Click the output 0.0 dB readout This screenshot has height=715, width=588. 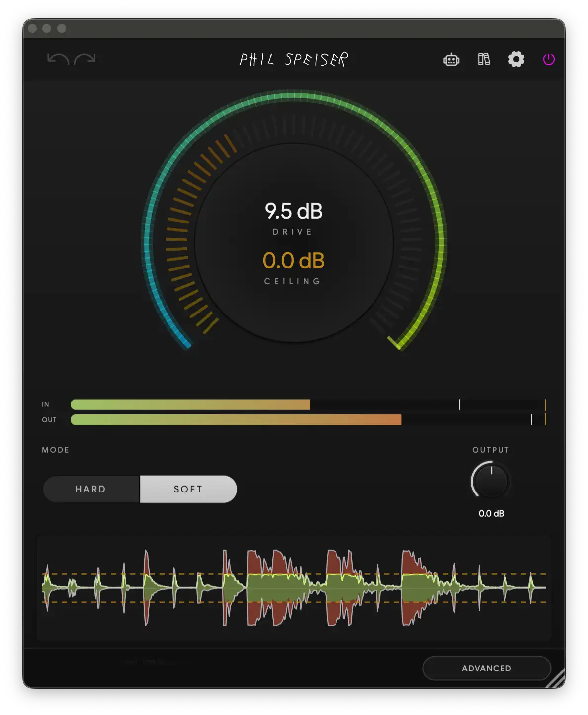click(x=491, y=513)
